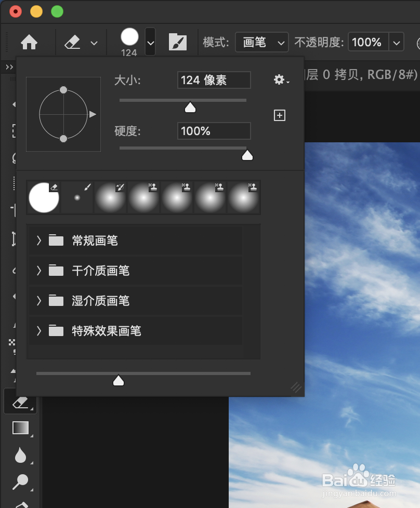
Task: Select the Gradient tool
Action: tap(20, 427)
